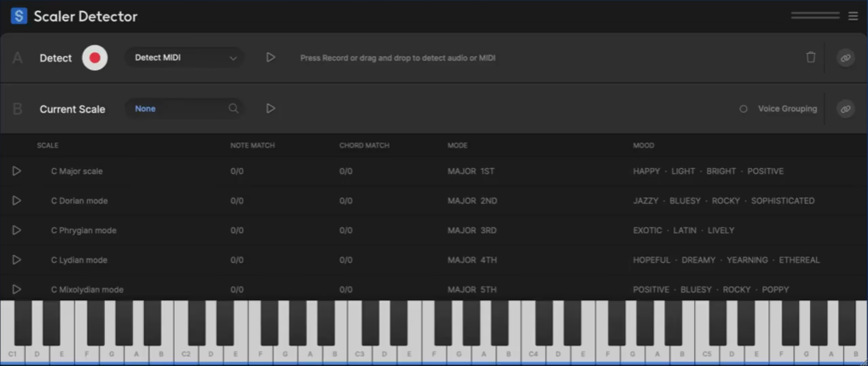Viewport: 868px width, 366px height.
Task: Click MAJOR 3RD mode text
Action: (472, 230)
